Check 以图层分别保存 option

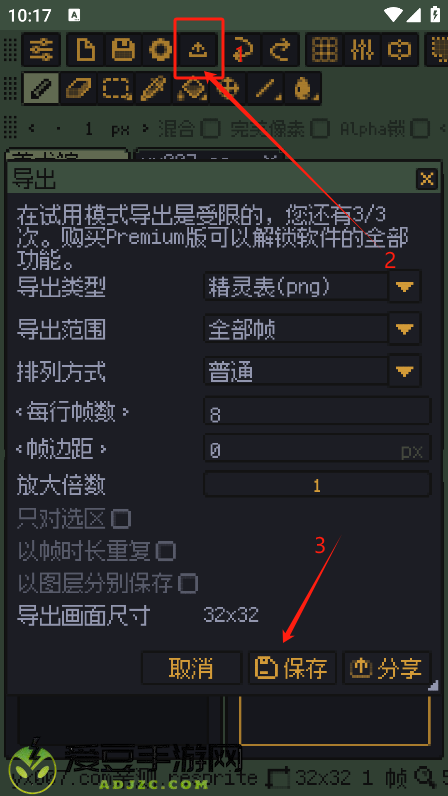(x=188, y=583)
